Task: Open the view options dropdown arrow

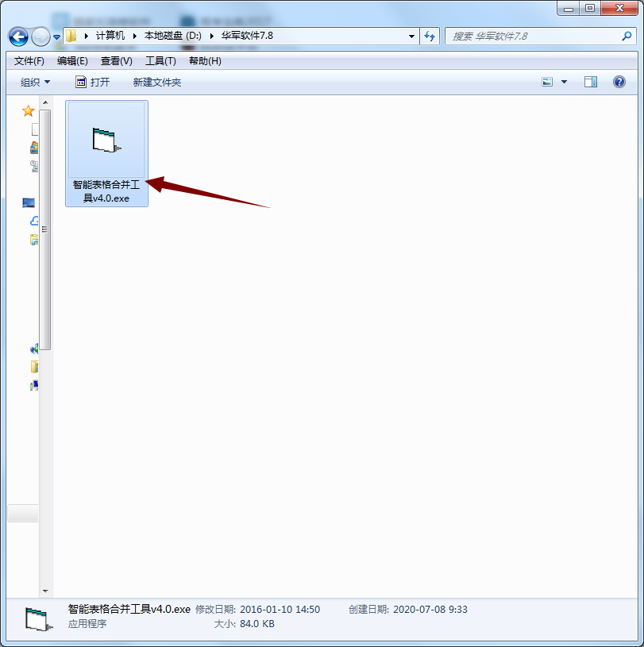Action: [x=564, y=82]
